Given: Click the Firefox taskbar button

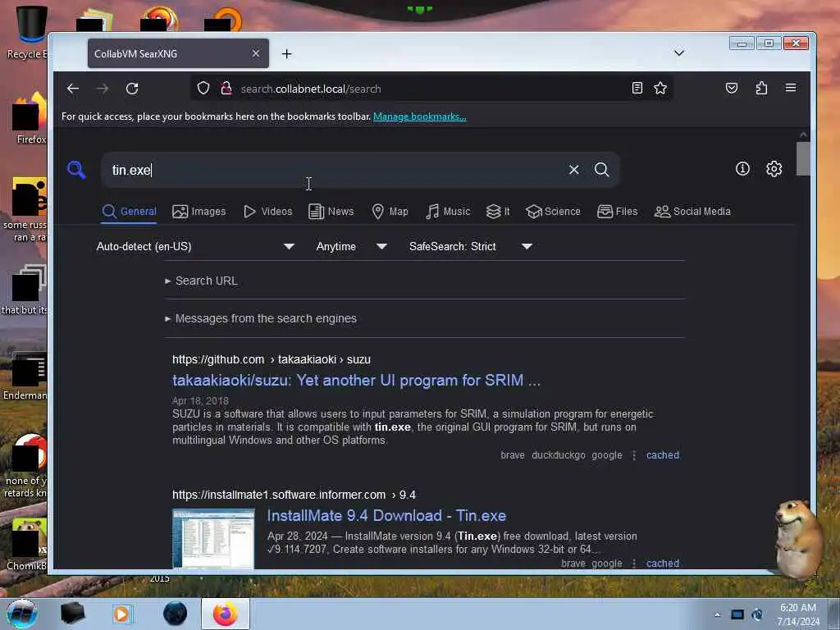Looking at the screenshot, I should (x=226, y=614).
